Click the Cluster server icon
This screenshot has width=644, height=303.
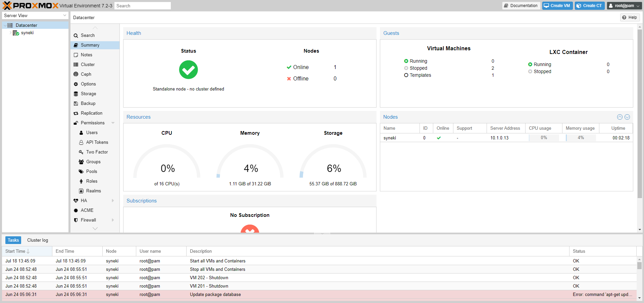(76, 65)
